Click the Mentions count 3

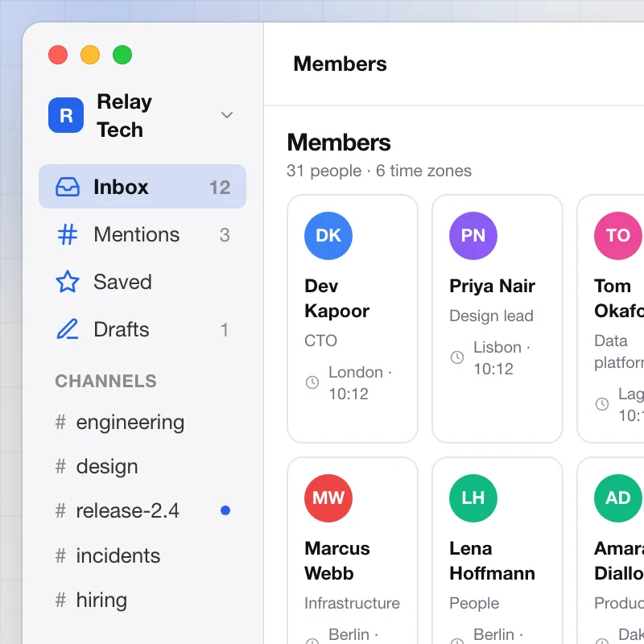[225, 235]
